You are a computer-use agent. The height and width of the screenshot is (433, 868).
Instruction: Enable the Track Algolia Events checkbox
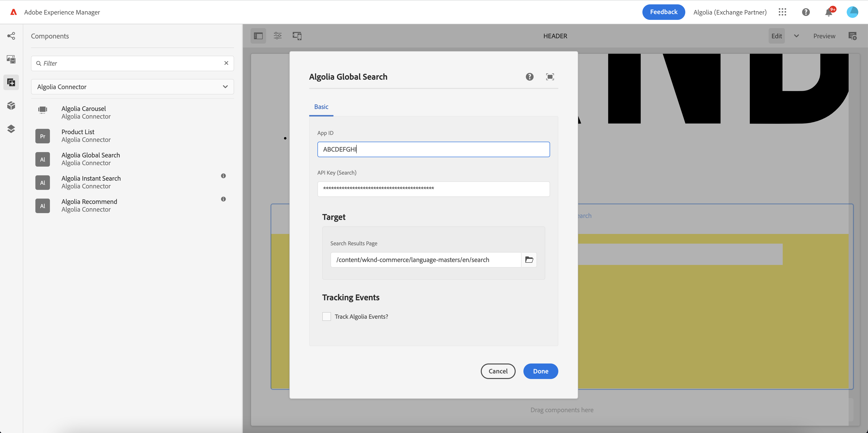click(x=326, y=317)
